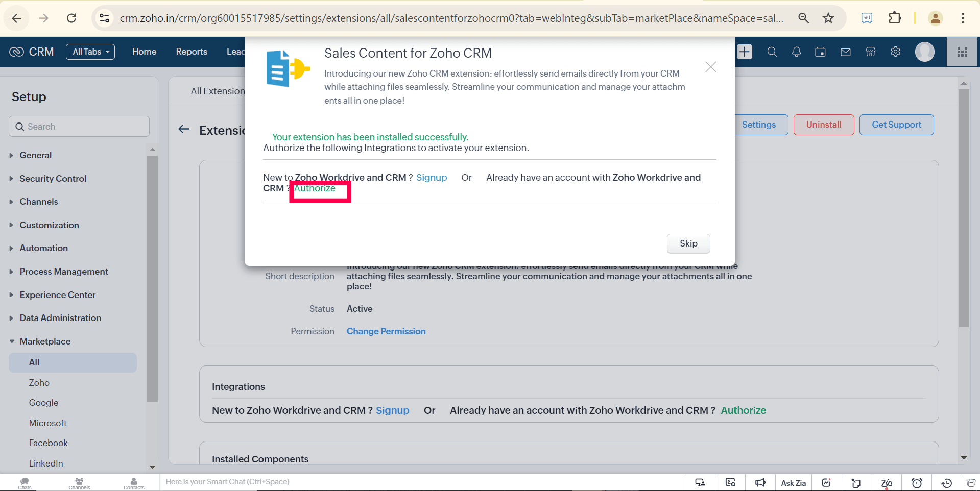The width and height of the screenshot is (980, 491).
Task: Click the Uninstall button
Action: pyautogui.click(x=824, y=125)
